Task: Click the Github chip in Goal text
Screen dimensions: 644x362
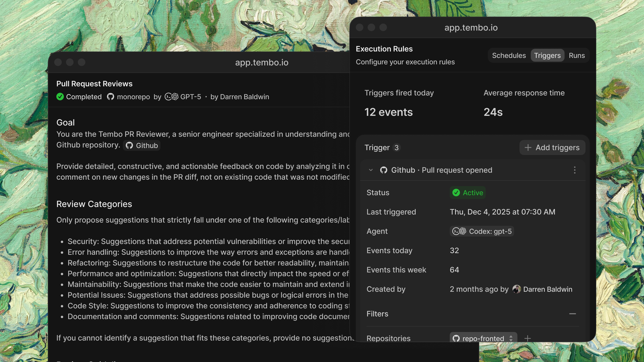Action: (142, 146)
